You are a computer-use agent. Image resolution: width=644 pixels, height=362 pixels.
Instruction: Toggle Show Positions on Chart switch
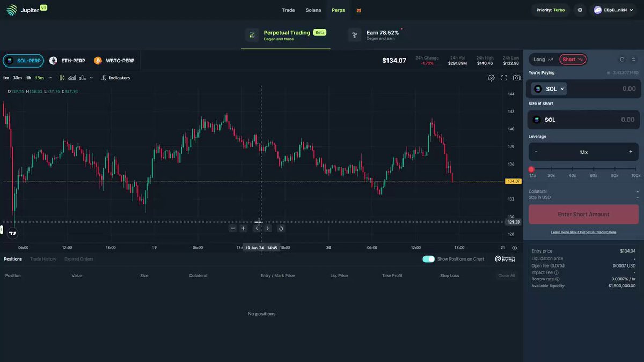[x=428, y=259]
